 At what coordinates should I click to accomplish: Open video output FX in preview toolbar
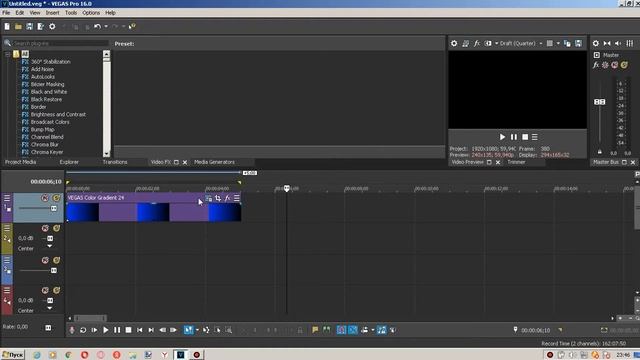(x=476, y=43)
